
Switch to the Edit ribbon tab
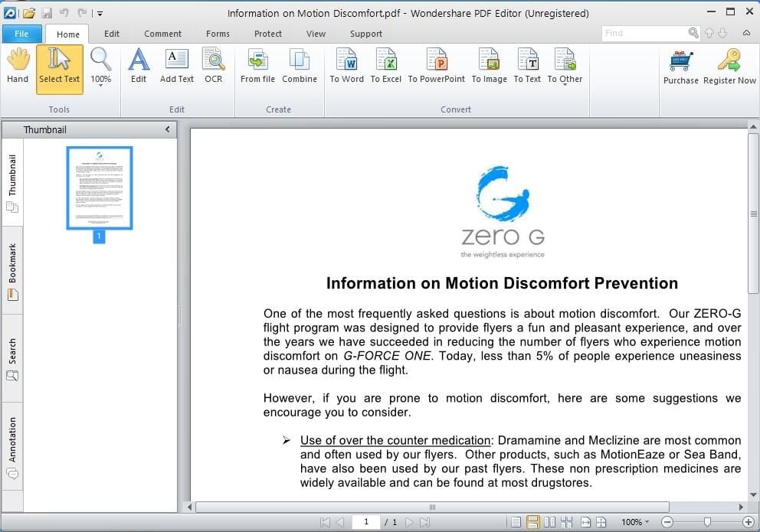click(112, 34)
